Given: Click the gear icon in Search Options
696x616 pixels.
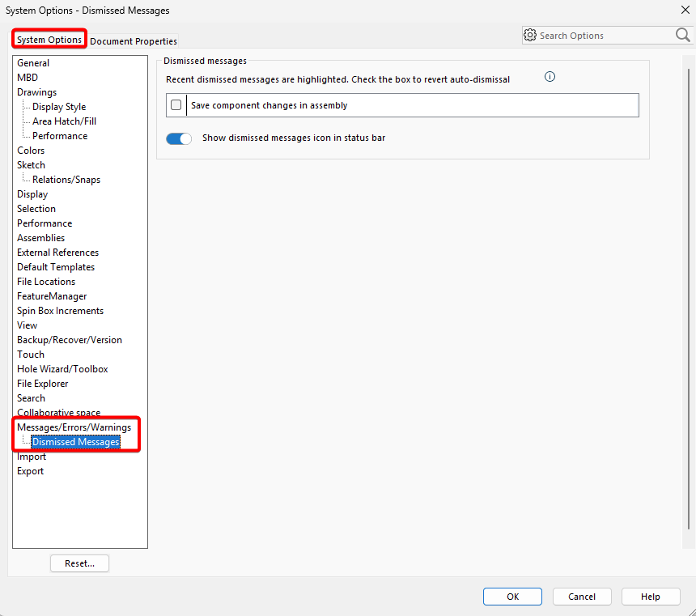Looking at the screenshot, I should [x=530, y=35].
